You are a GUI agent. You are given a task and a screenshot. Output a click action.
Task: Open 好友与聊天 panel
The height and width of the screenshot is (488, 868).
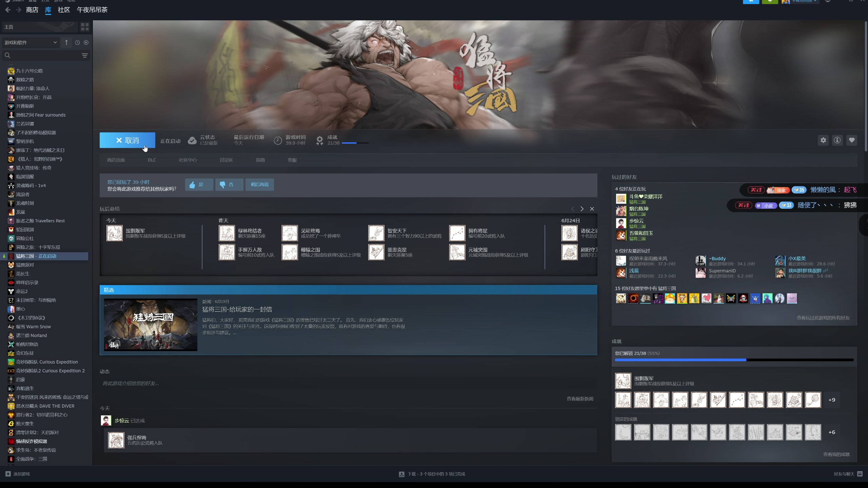coord(848,474)
